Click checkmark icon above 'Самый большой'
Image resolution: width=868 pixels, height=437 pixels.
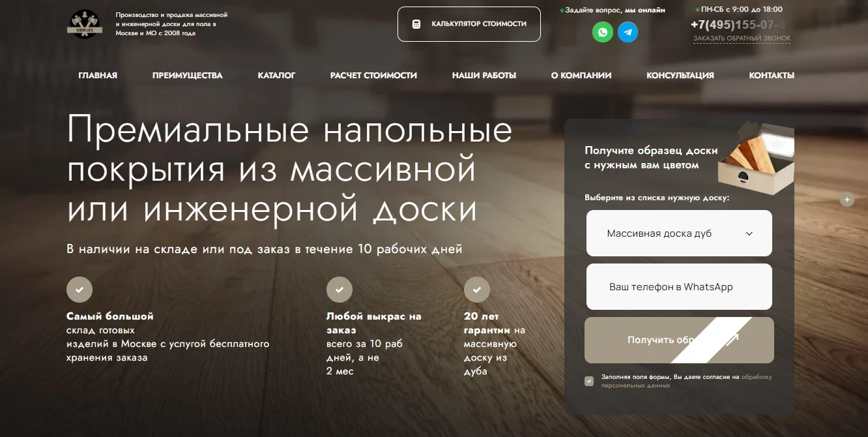pos(80,290)
